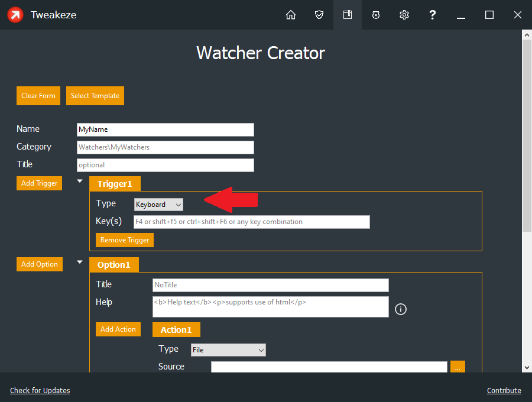Open the question mark help icon
532x402 pixels.
(x=432, y=15)
